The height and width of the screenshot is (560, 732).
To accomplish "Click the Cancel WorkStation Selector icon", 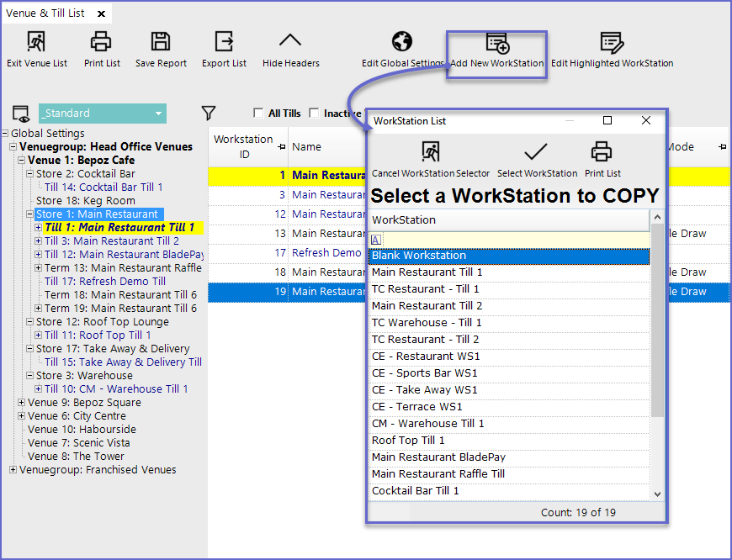I will (431, 152).
